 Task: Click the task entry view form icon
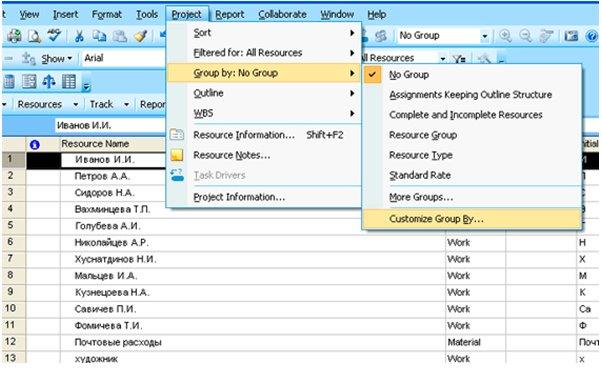[29, 81]
